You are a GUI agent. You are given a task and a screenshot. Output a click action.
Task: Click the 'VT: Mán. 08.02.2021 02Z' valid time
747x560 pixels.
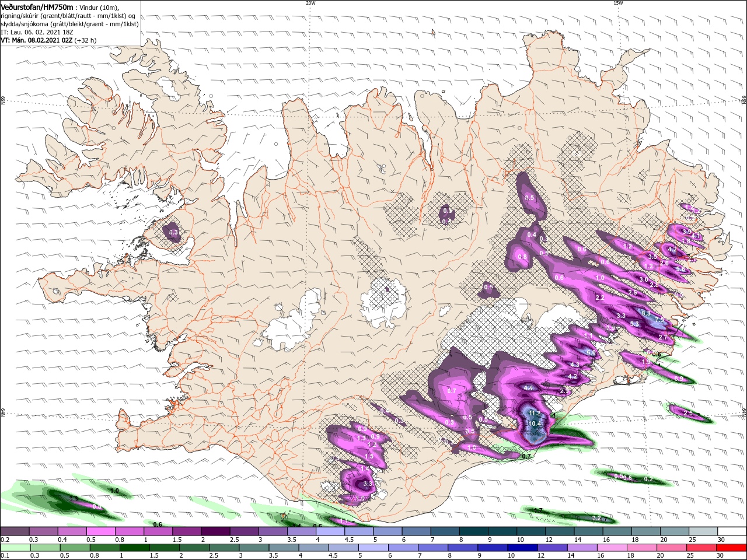pyautogui.click(x=36, y=40)
